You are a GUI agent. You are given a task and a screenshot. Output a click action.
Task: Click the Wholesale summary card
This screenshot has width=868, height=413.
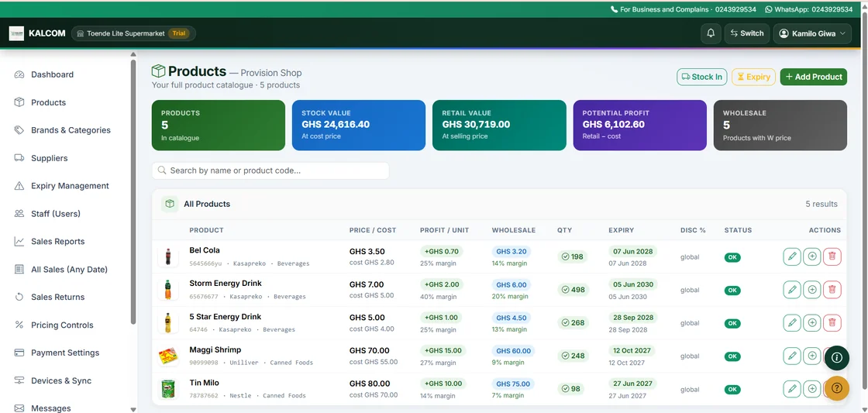780,125
